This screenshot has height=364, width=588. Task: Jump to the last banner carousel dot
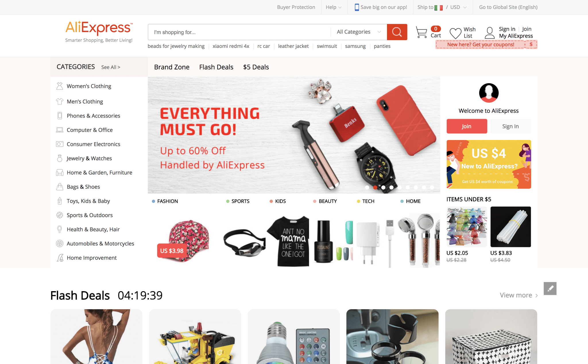tap(432, 187)
